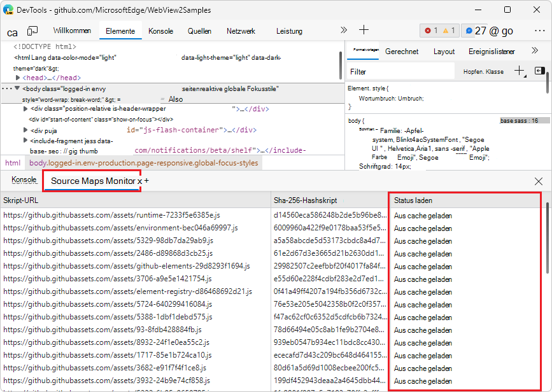552x392 pixels.
Task: Open Ereignislistener tab
Action: (x=492, y=52)
